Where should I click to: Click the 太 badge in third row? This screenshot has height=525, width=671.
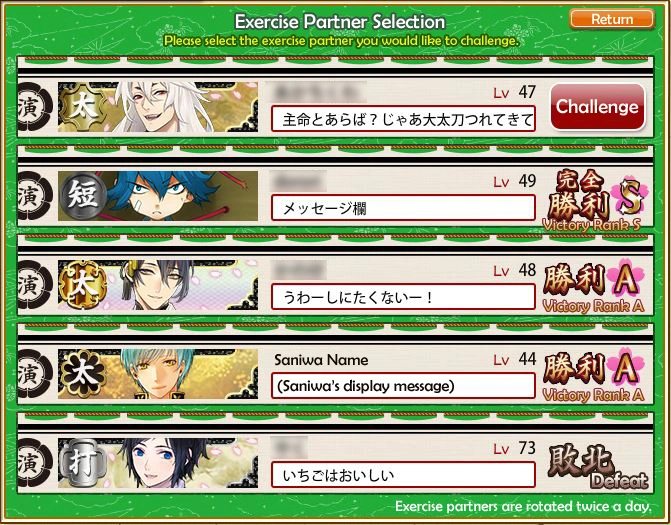point(83,285)
